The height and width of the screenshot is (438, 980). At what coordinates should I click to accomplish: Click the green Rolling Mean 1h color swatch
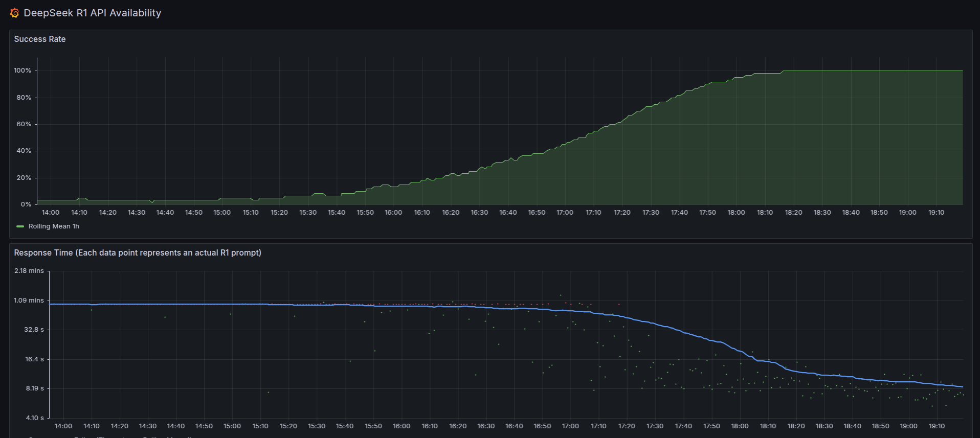[20, 226]
